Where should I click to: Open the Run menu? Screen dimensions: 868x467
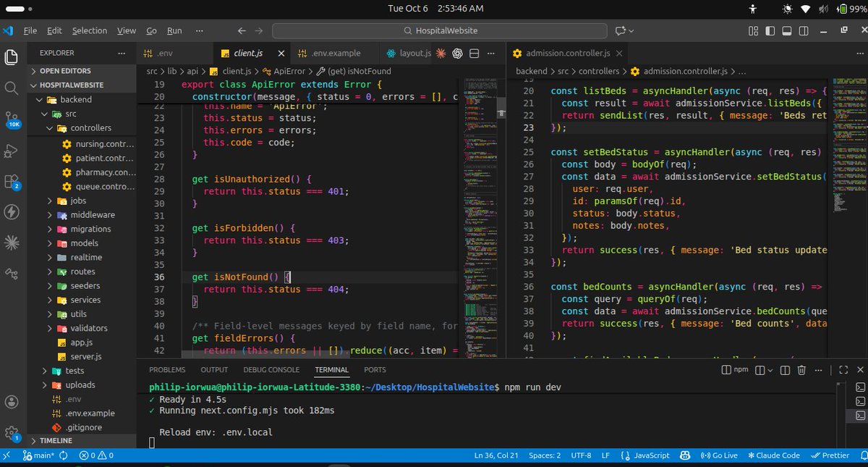(174, 30)
